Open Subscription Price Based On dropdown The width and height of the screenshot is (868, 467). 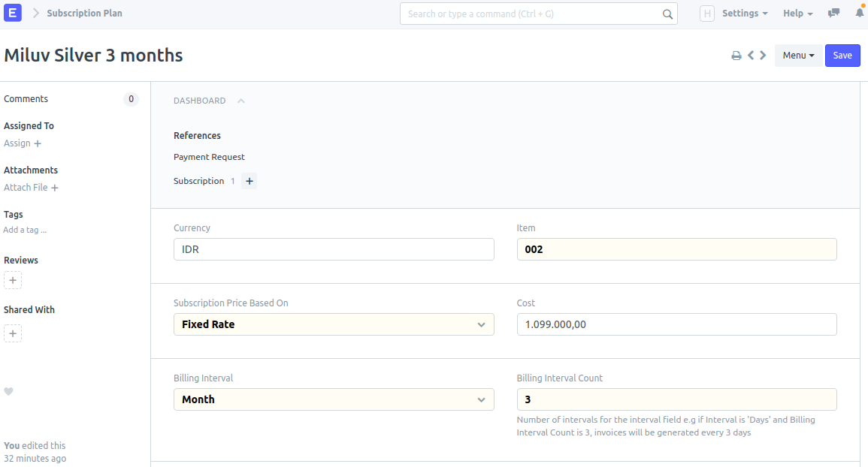(x=334, y=324)
